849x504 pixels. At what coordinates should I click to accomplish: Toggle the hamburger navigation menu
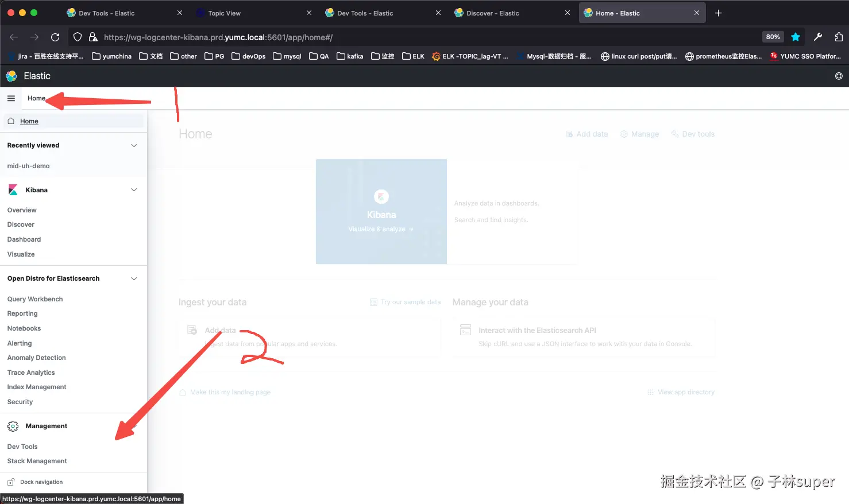click(11, 98)
